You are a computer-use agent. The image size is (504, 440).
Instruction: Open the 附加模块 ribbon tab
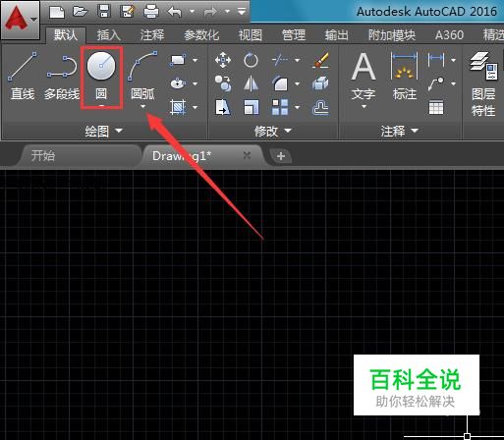(392, 35)
